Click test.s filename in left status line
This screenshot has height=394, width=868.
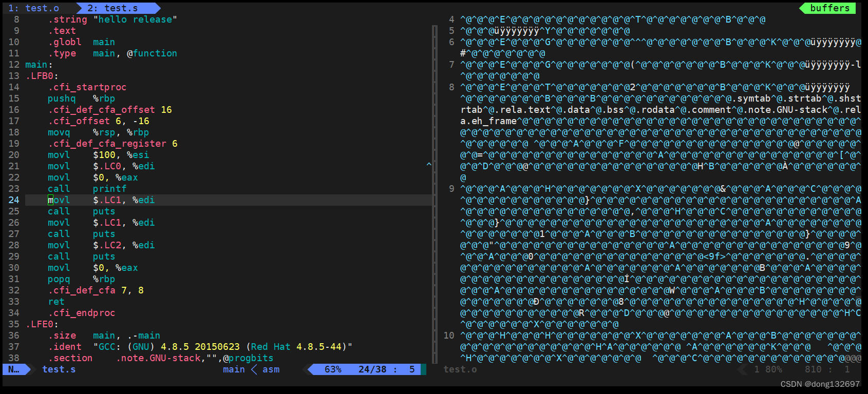pyautogui.click(x=59, y=369)
